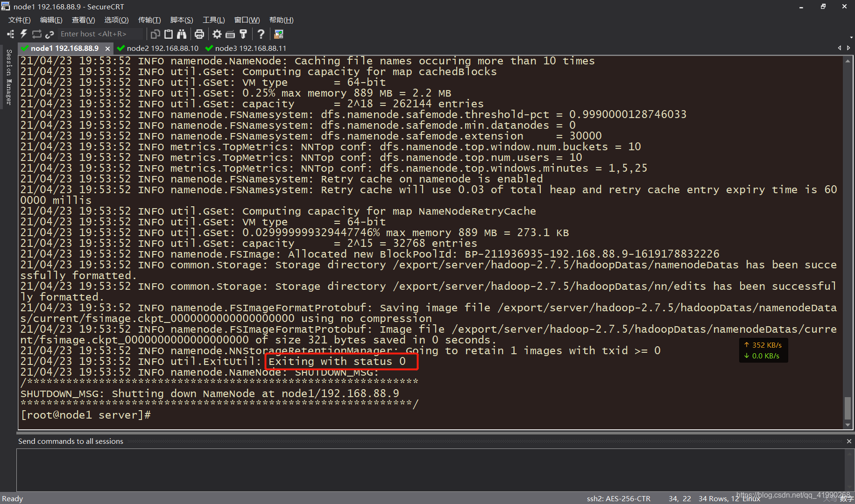This screenshot has height=504, width=855.
Task: Expand the Session Manager side panel
Action: point(8,77)
